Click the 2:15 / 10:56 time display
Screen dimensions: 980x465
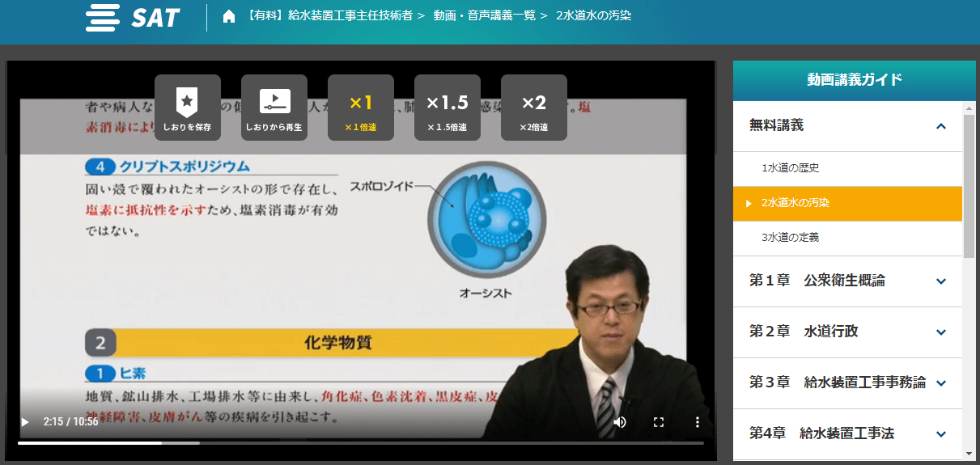coord(71,422)
